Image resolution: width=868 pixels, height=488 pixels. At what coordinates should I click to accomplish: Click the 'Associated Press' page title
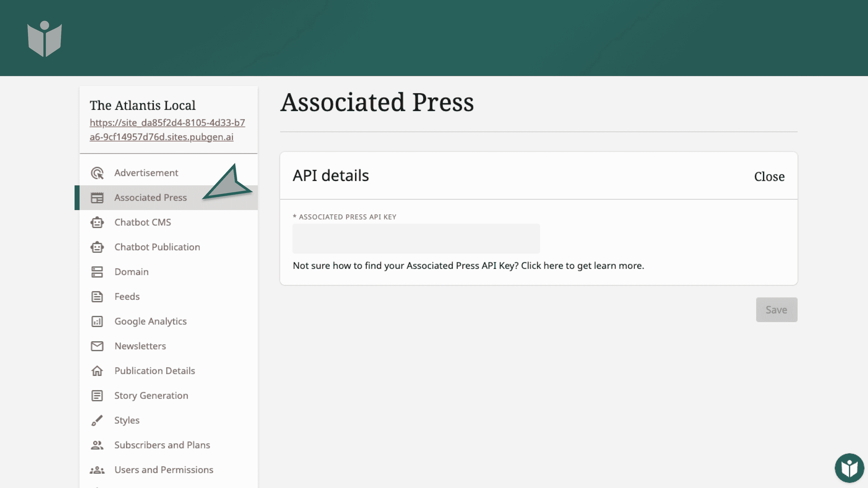click(377, 102)
